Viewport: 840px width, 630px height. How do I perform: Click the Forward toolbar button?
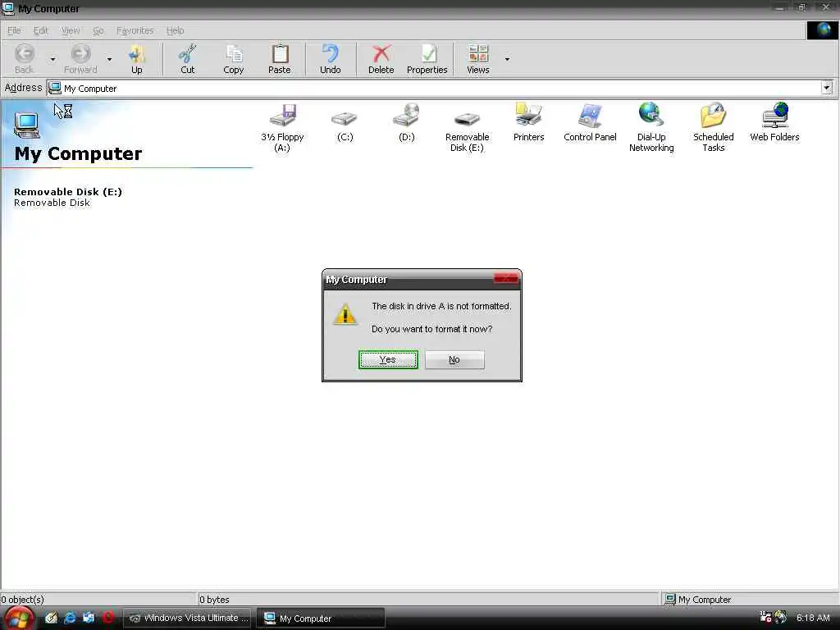click(80, 59)
